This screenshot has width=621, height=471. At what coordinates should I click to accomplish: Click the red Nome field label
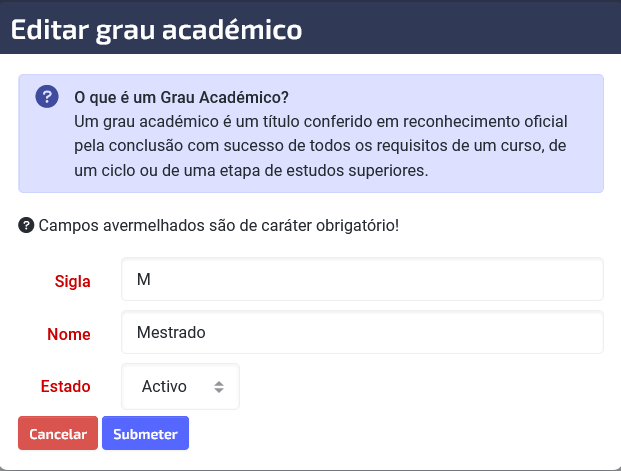click(x=69, y=334)
